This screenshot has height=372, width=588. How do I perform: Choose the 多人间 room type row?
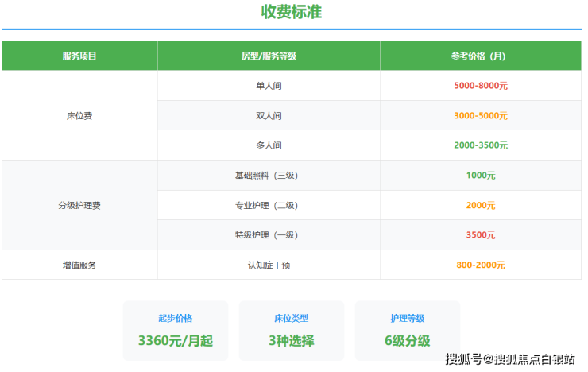[x=269, y=145]
